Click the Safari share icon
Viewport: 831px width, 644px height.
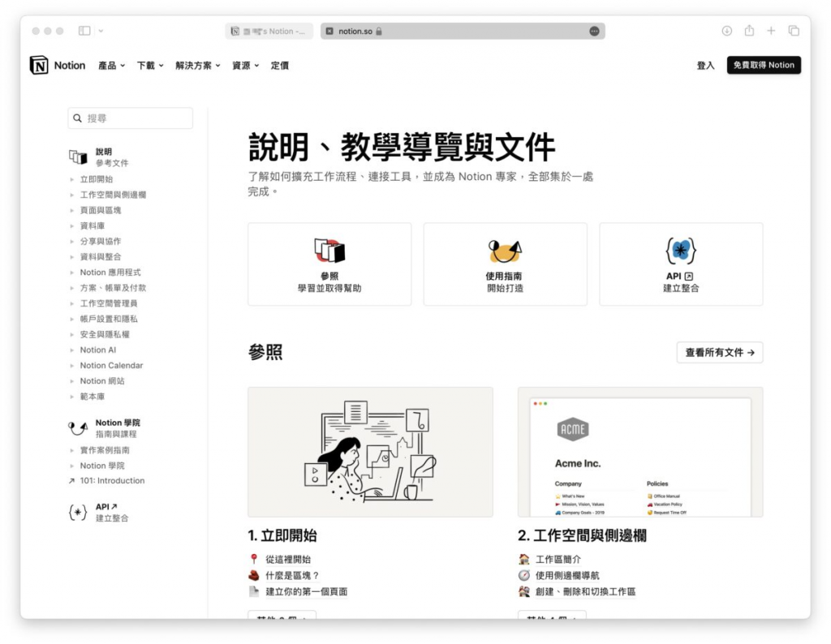click(x=749, y=31)
